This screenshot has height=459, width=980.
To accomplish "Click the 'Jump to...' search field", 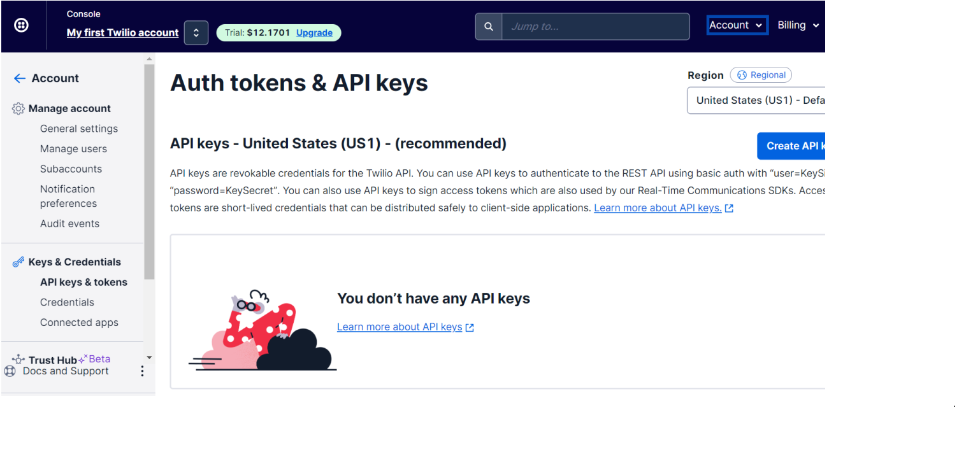I will click(x=595, y=27).
